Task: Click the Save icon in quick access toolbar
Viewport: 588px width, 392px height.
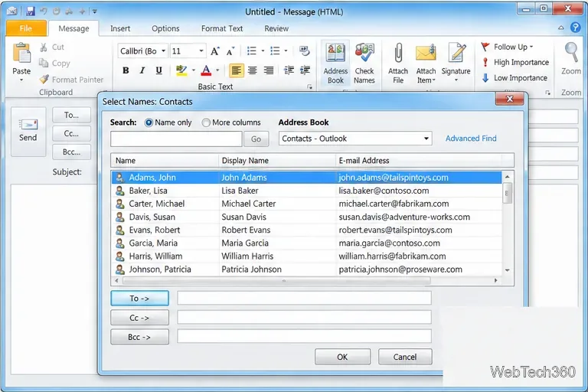Action: click(x=31, y=11)
